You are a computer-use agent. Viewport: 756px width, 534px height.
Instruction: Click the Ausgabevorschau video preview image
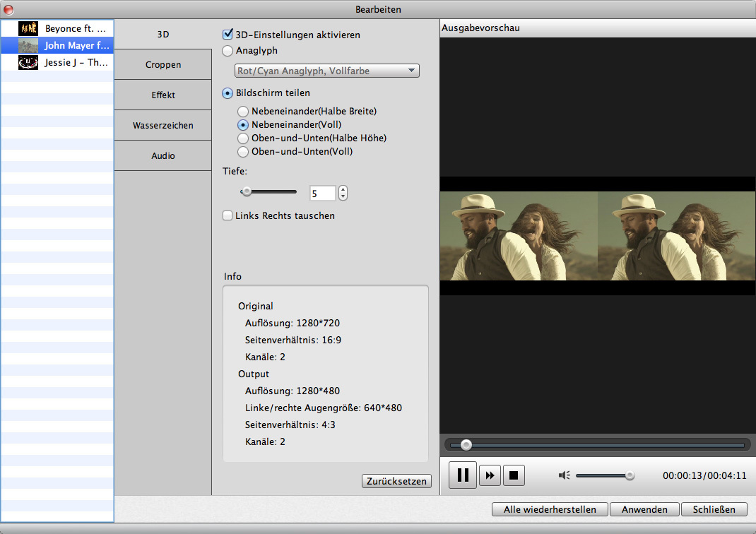click(597, 236)
